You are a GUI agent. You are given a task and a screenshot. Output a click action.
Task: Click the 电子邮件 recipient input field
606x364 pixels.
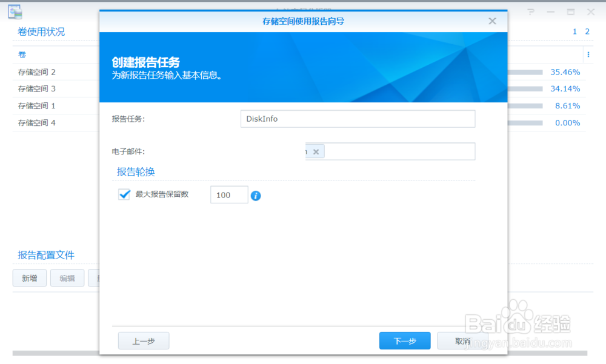click(400, 151)
